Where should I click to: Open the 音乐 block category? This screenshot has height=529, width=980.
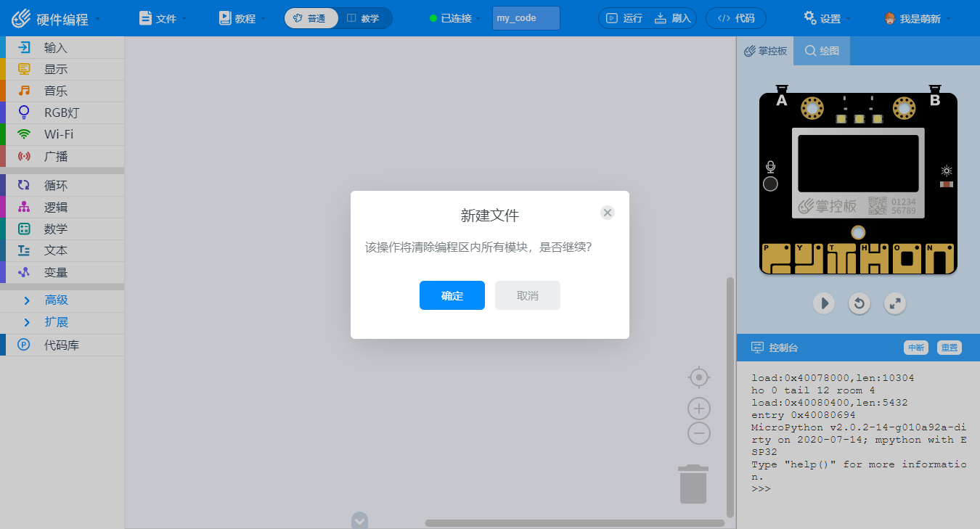coord(62,91)
